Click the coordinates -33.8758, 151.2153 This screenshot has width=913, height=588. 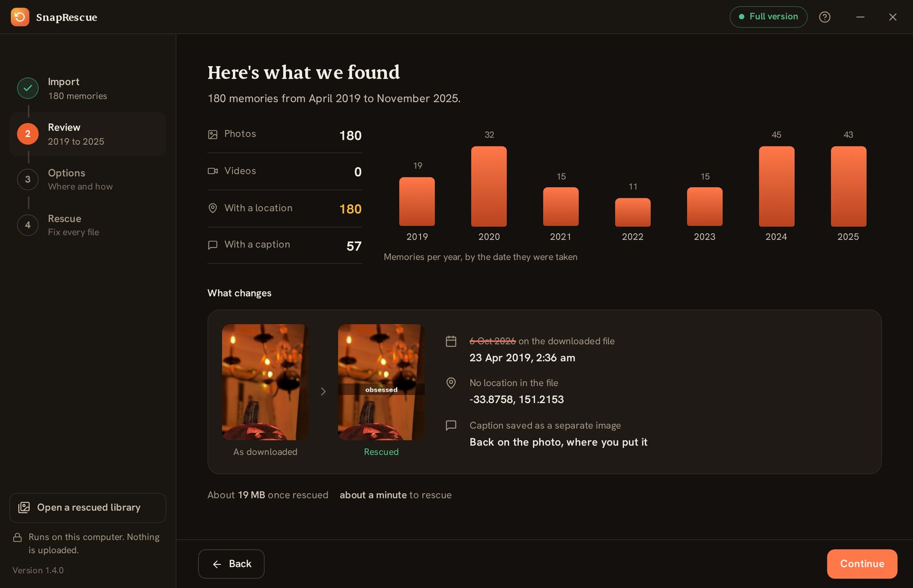[516, 399]
